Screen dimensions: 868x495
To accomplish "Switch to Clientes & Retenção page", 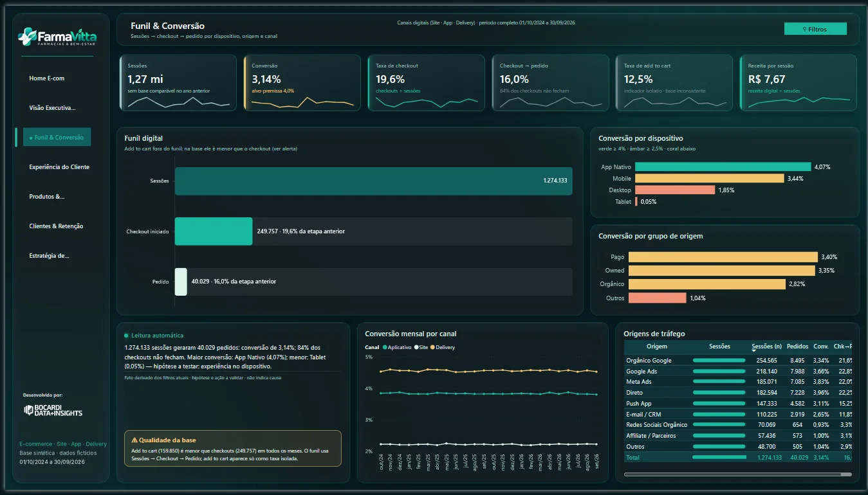I will (56, 226).
